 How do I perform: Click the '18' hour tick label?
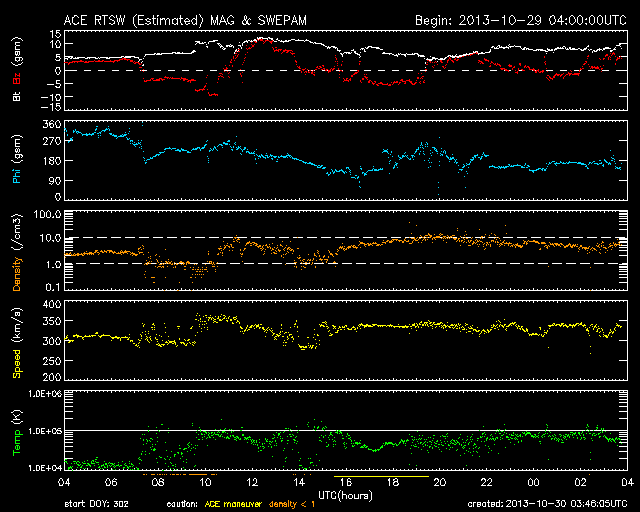(393, 483)
